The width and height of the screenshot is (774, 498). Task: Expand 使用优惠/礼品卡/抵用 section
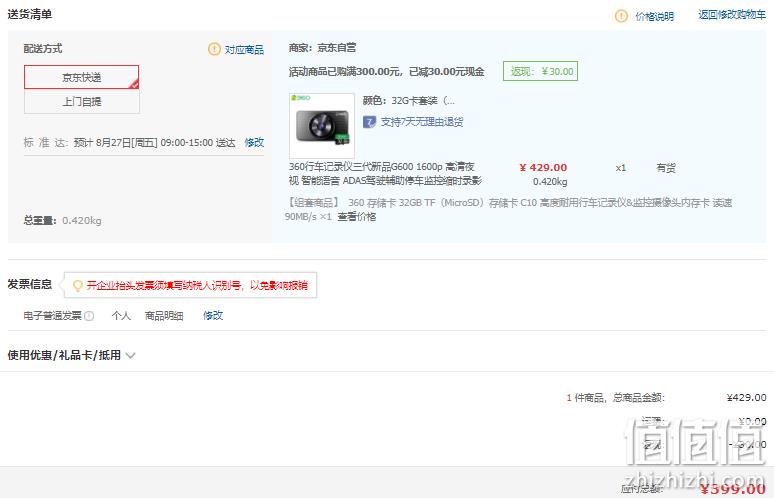point(71,355)
